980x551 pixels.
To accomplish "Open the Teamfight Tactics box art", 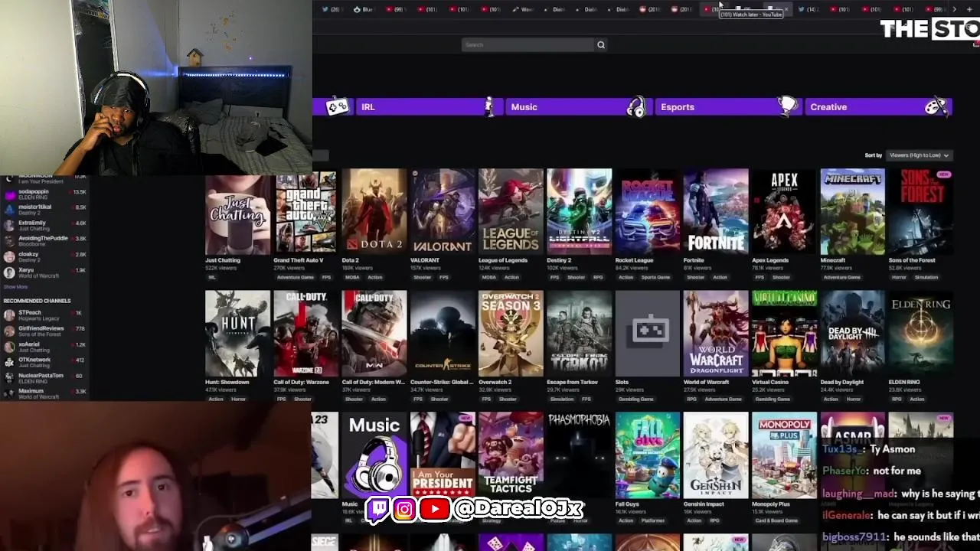I will 511,455.
